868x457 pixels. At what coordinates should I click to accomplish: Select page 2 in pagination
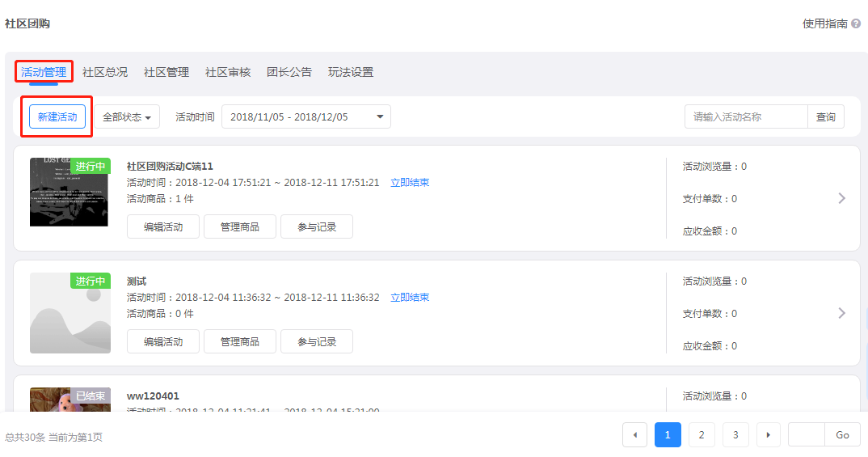pos(702,435)
